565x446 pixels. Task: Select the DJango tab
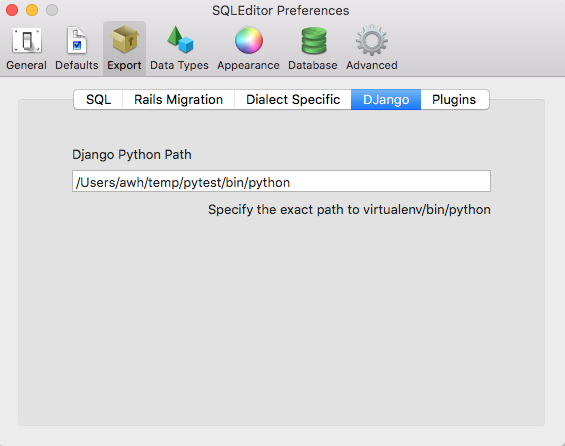point(386,99)
